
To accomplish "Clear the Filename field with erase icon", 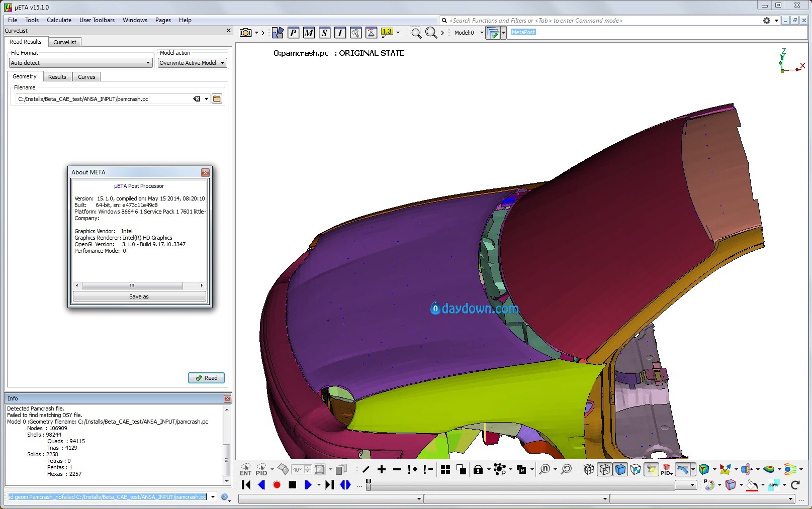I will point(197,99).
